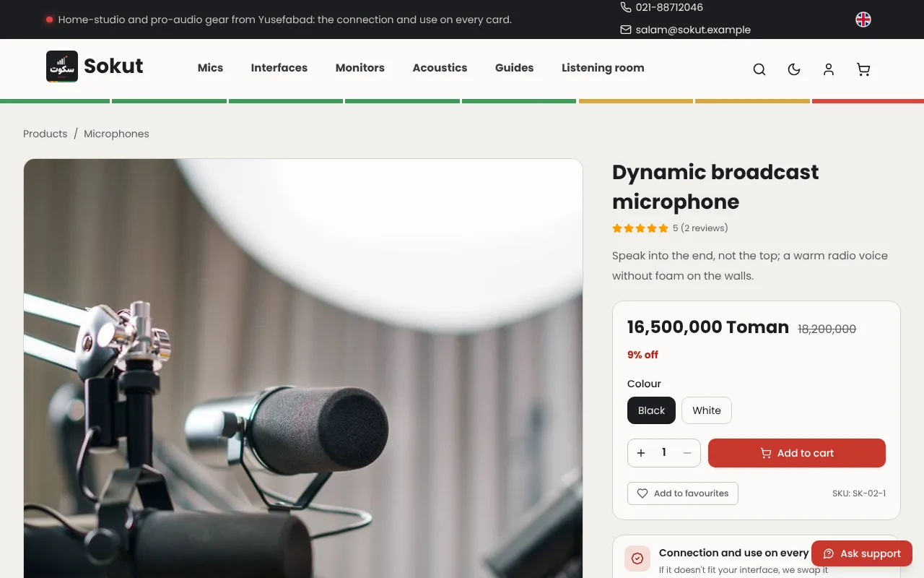This screenshot has height=578, width=924.
Task: Open Ask support chat
Action: [x=862, y=553]
